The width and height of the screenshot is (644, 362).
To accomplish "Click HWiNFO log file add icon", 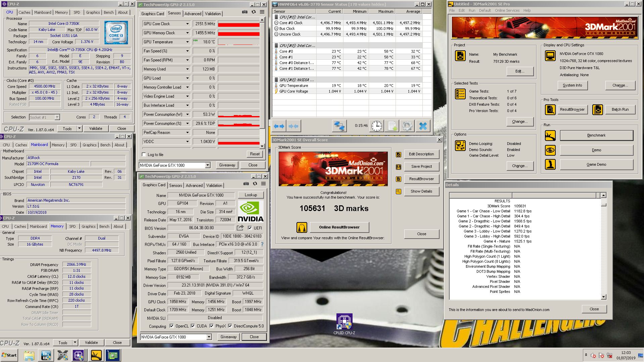I will point(392,126).
